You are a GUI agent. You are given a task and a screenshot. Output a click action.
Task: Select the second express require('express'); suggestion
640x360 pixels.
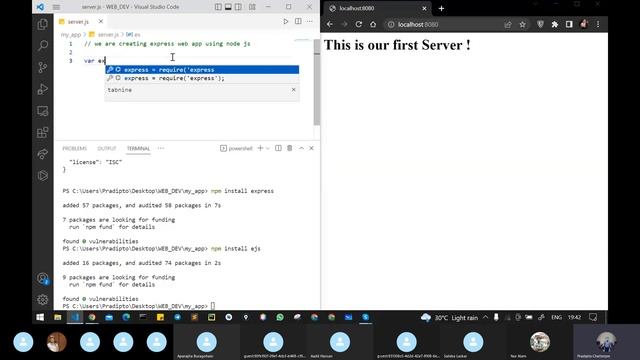tap(202, 78)
